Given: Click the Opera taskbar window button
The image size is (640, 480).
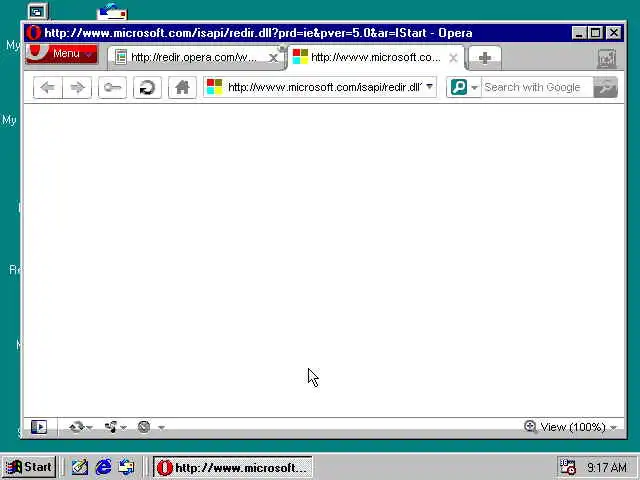Looking at the screenshot, I should click(233, 467).
